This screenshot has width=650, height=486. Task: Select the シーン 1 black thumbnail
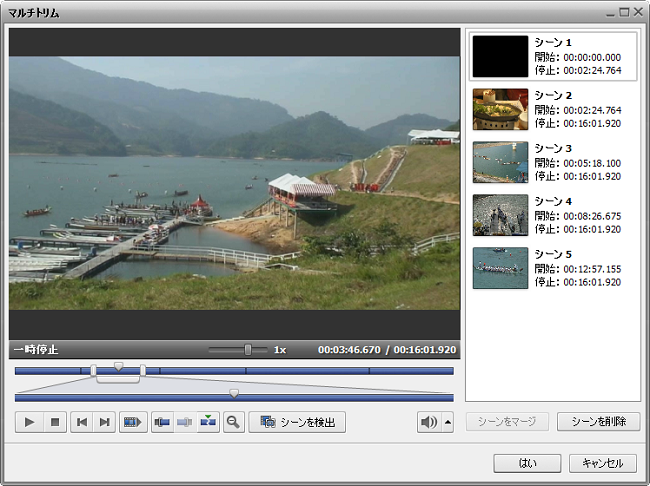tap(500, 56)
